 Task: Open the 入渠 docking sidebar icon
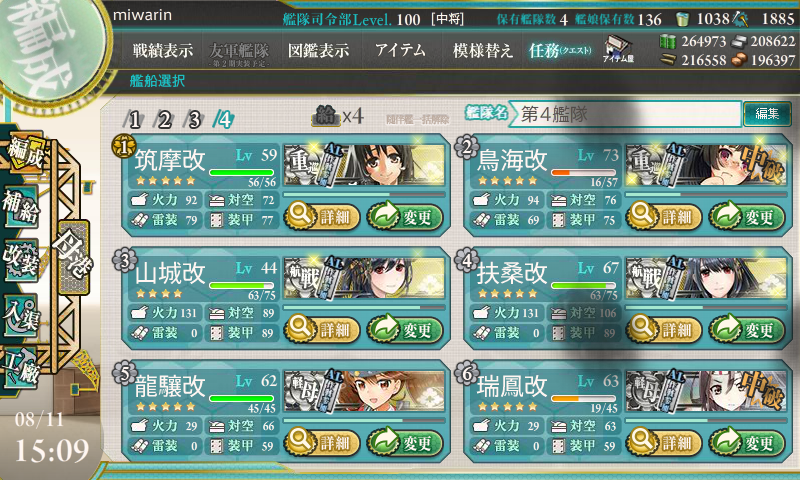(21, 315)
